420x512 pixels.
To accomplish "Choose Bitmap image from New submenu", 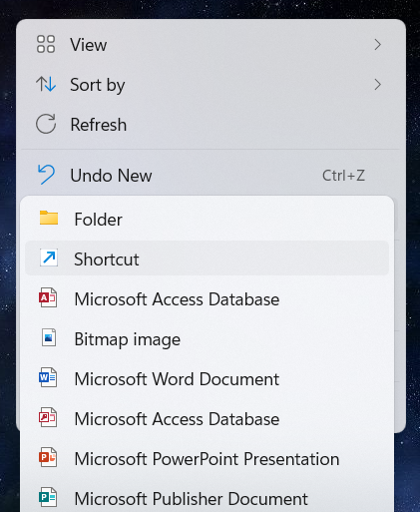I will coord(207,339).
